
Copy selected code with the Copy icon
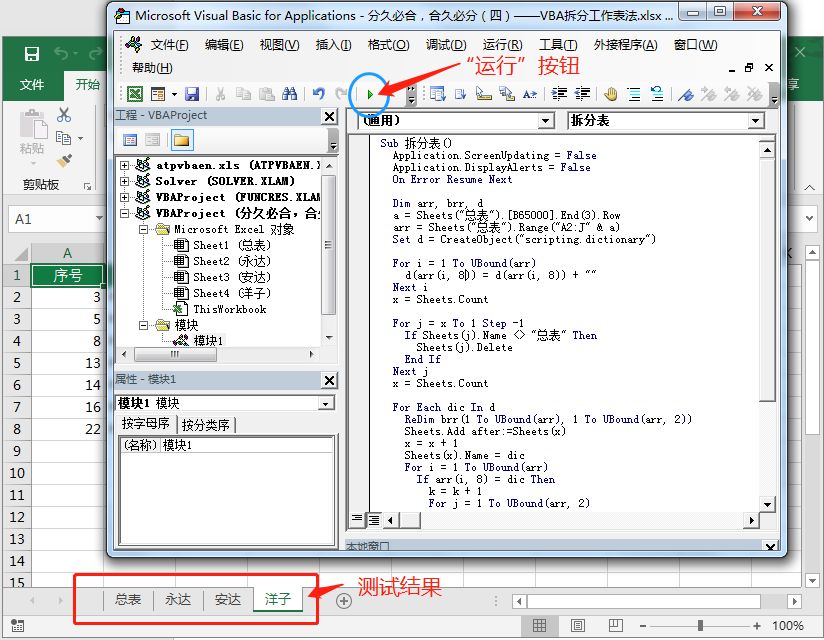click(241, 93)
